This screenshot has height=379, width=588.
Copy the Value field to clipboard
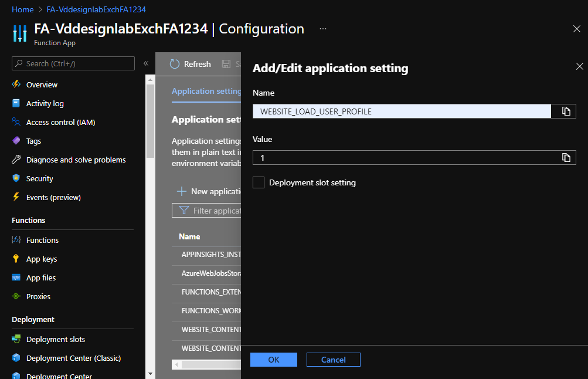(566, 158)
